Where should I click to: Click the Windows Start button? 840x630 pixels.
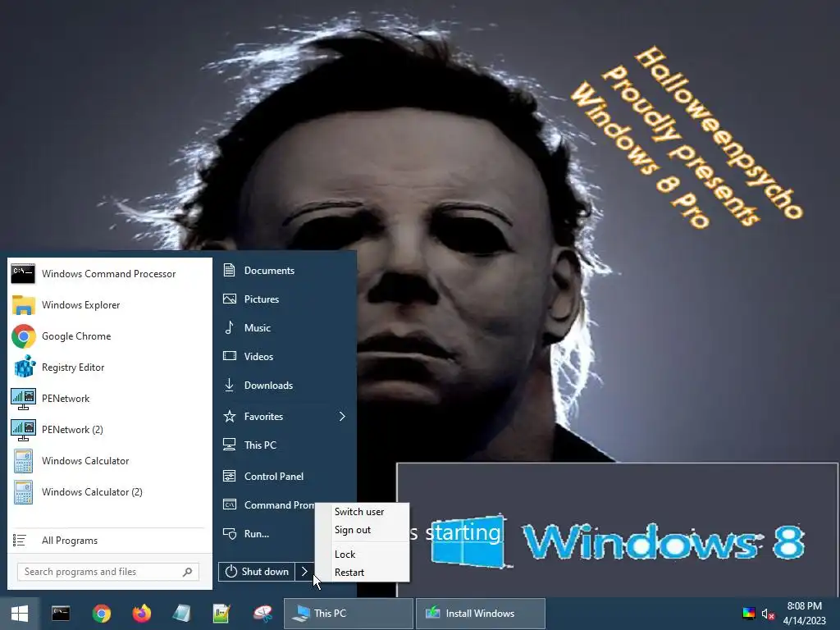point(20,614)
